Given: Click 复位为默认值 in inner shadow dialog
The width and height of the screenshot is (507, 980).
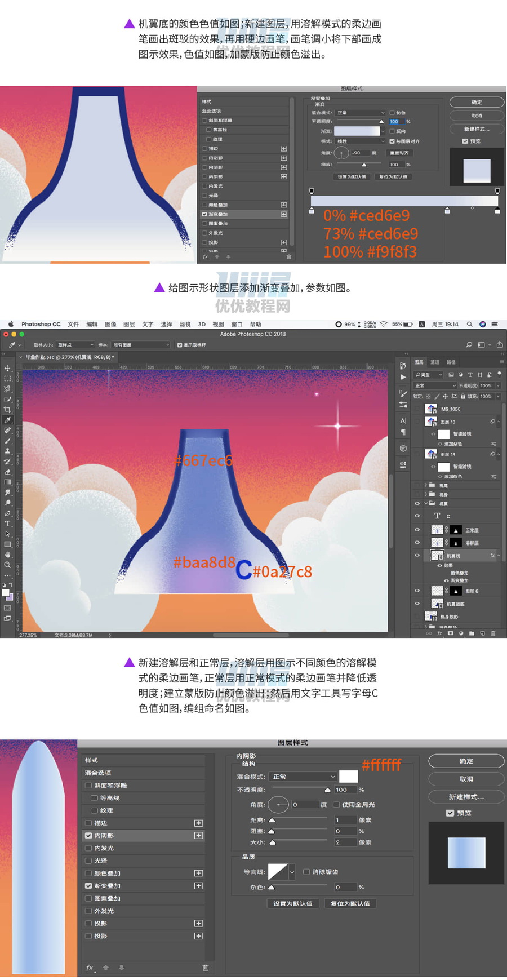Looking at the screenshot, I should [350, 903].
